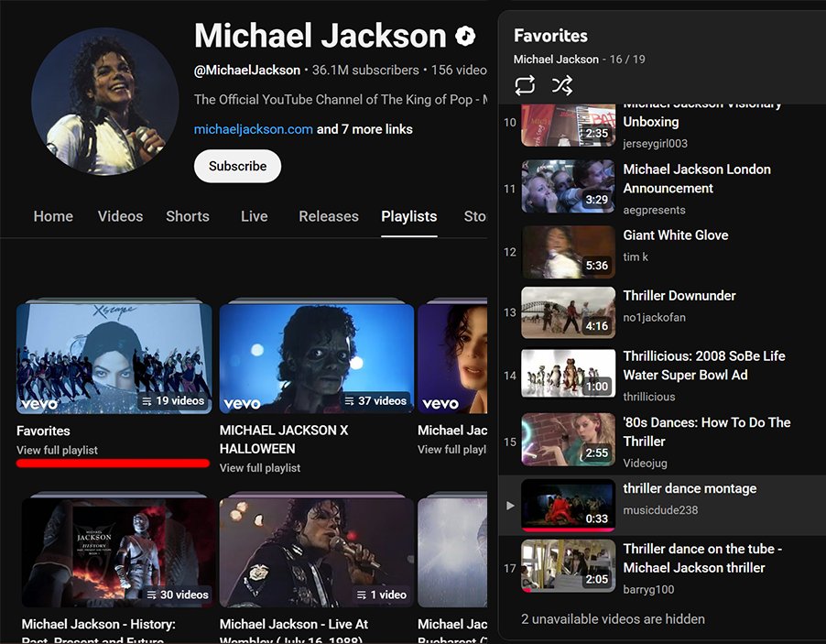Click the now-playing triangle beside thriller dance montage
The width and height of the screenshot is (826, 644).
(x=510, y=506)
